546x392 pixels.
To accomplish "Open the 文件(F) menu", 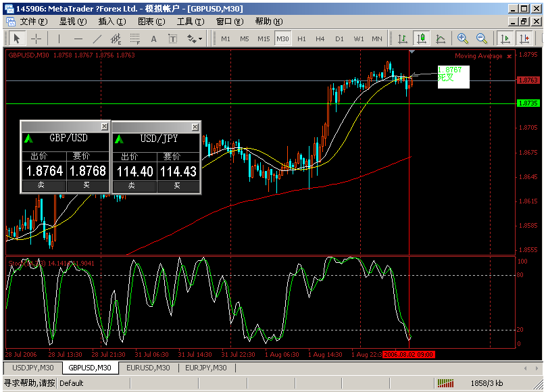I will (33, 22).
